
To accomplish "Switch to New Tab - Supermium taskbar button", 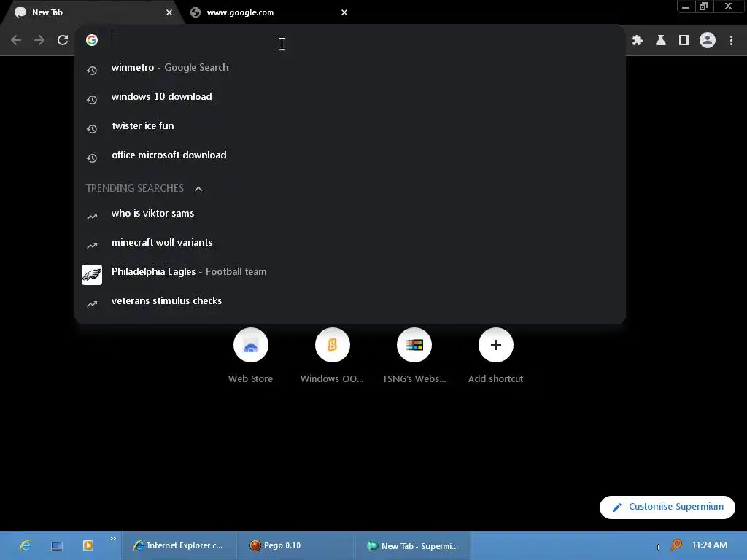I will [413, 545].
